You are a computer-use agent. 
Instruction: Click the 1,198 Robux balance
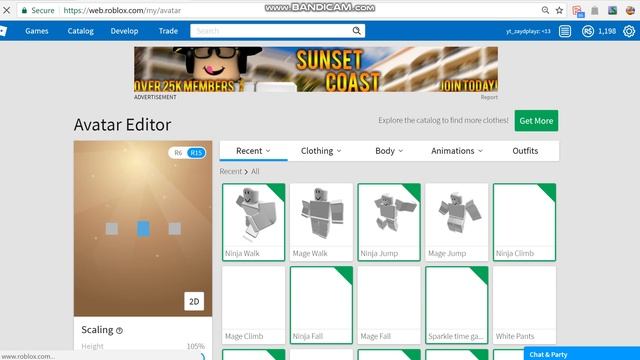[x=607, y=31]
